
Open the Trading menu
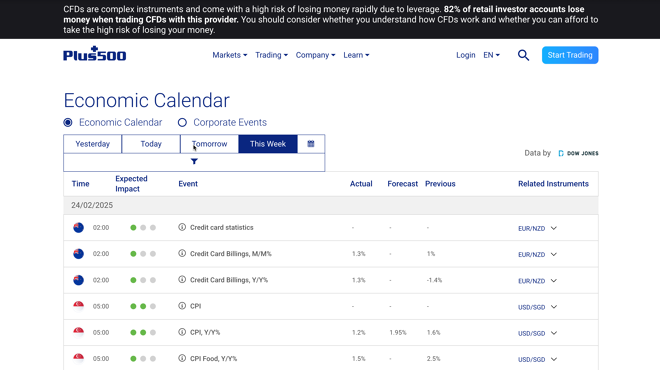tap(271, 55)
